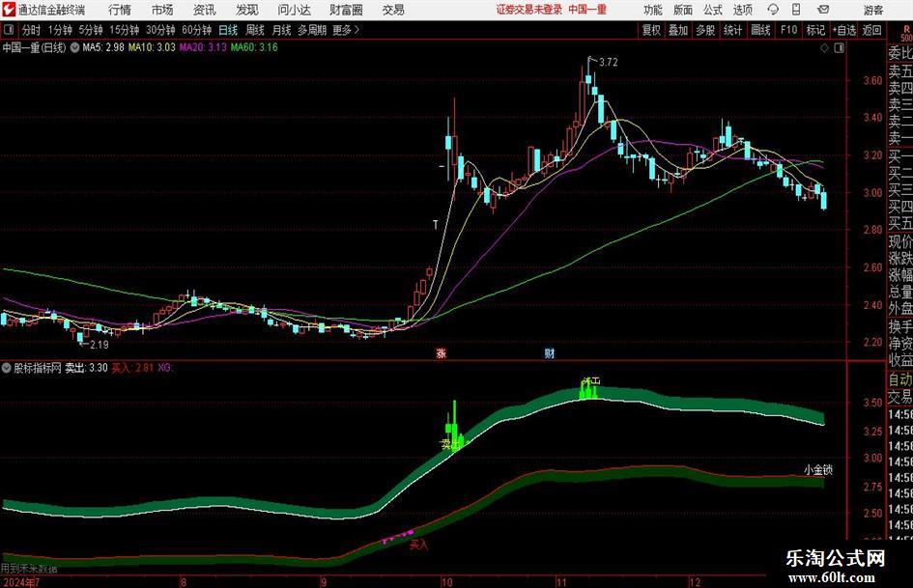Click the 叠加 overlay button
This screenshot has width=913, height=588.
[678, 30]
